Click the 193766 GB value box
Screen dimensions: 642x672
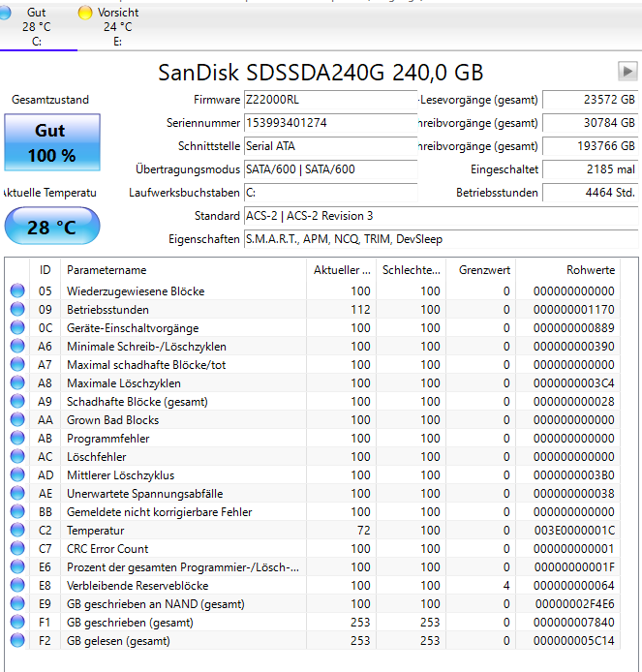click(x=590, y=146)
